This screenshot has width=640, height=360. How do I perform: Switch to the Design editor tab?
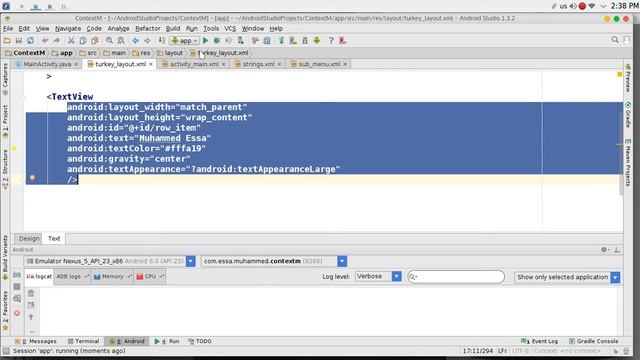tap(29, 238)
